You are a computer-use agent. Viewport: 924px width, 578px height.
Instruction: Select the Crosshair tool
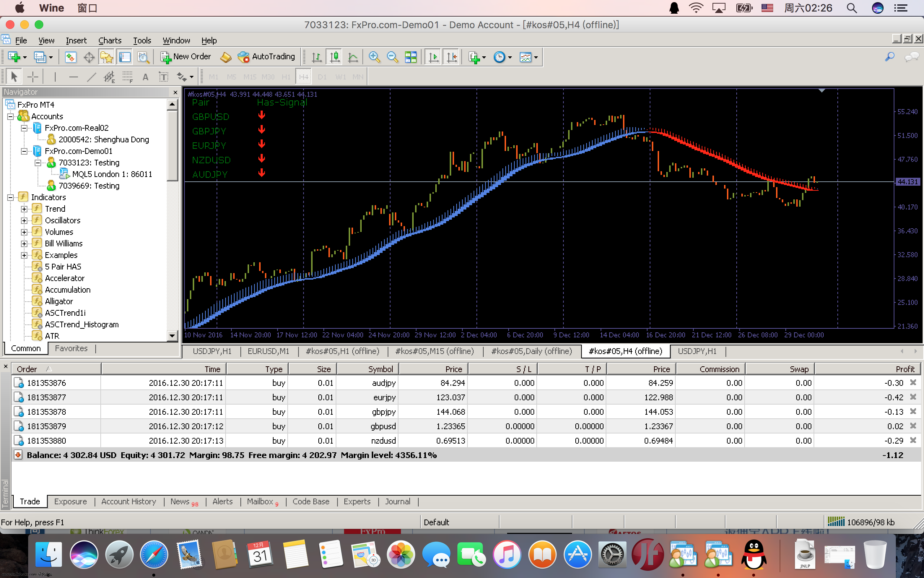pos(33,77)
